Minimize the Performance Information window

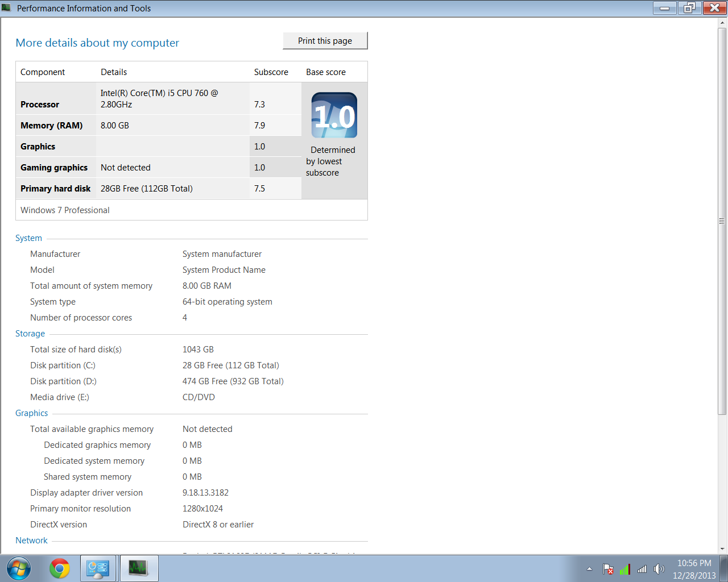click(664, 8)
